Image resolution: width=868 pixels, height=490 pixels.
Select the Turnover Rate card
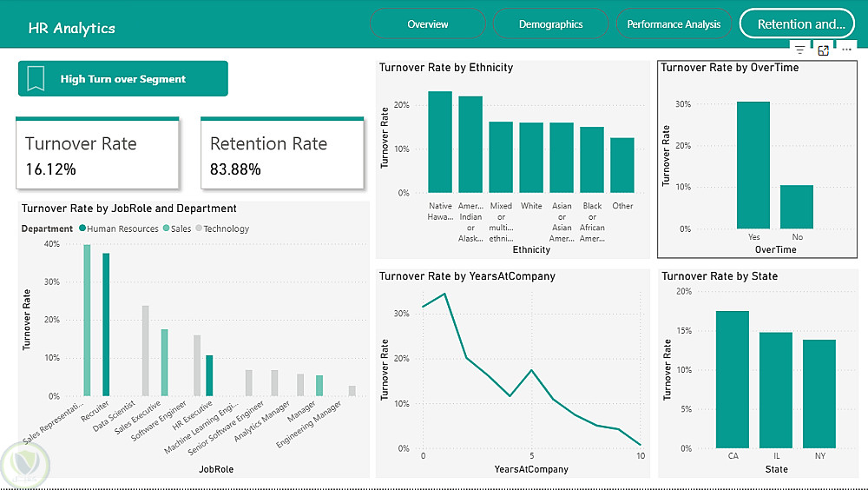coord(97,153)
